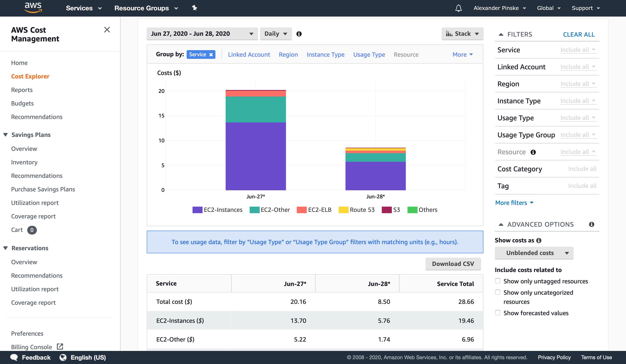Screen dimensions: 626x364
Task: Click the info icon beside Resource filter
Action: [x=533, y=152]
